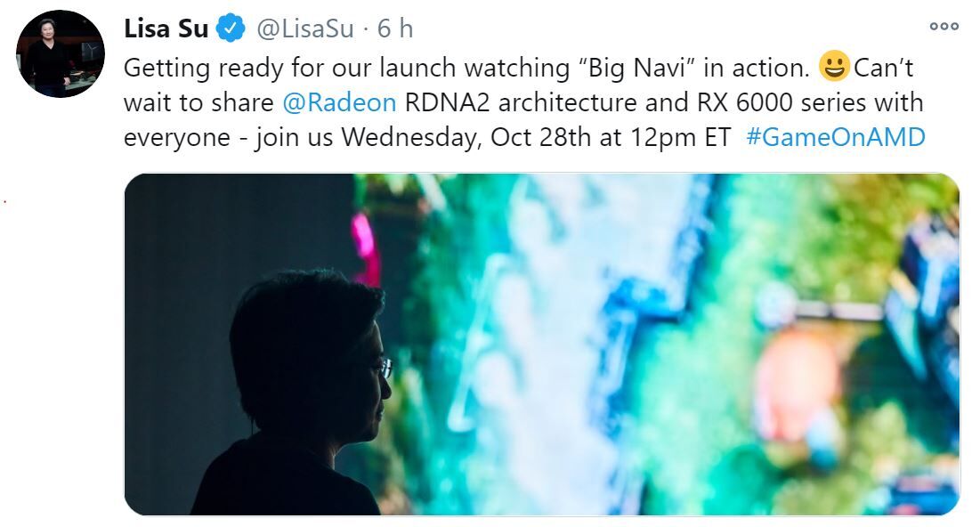
Task: Open the @Radeon mention link
Action: point(339,102)
